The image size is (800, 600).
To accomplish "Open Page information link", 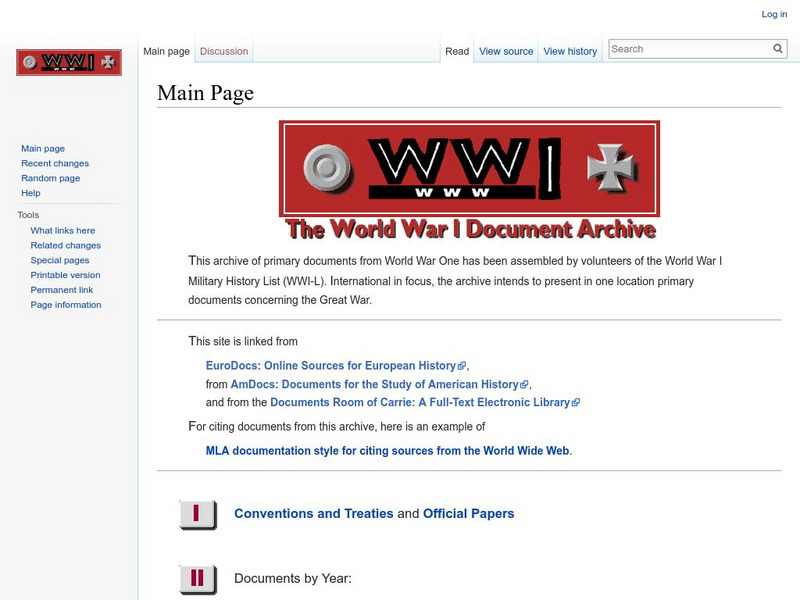I will pyautogui.click(x=66, y=305).
